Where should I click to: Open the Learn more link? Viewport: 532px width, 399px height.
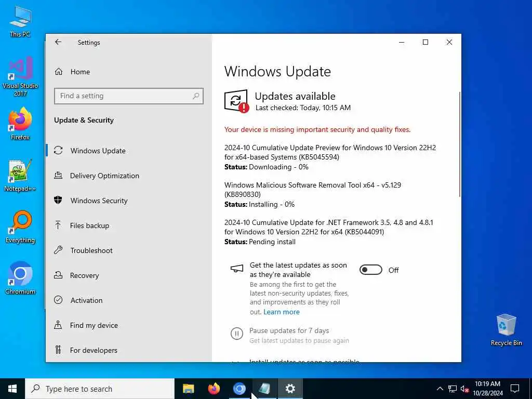tap(282, 312)
